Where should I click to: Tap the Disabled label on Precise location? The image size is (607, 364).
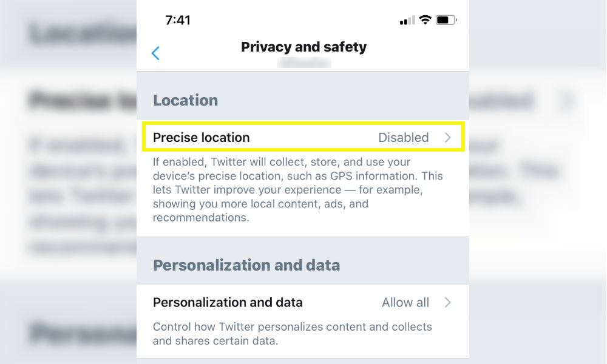coord(404,137)
